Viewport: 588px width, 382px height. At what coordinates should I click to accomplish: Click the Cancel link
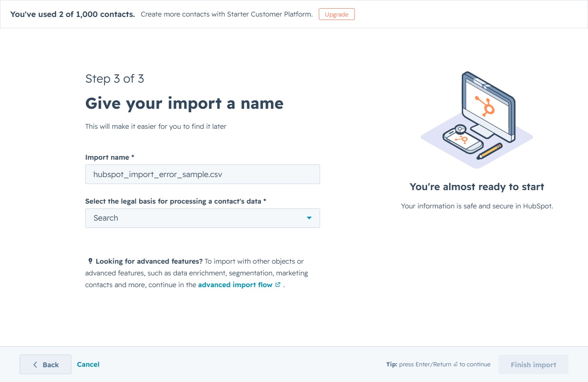pos(88,365)
